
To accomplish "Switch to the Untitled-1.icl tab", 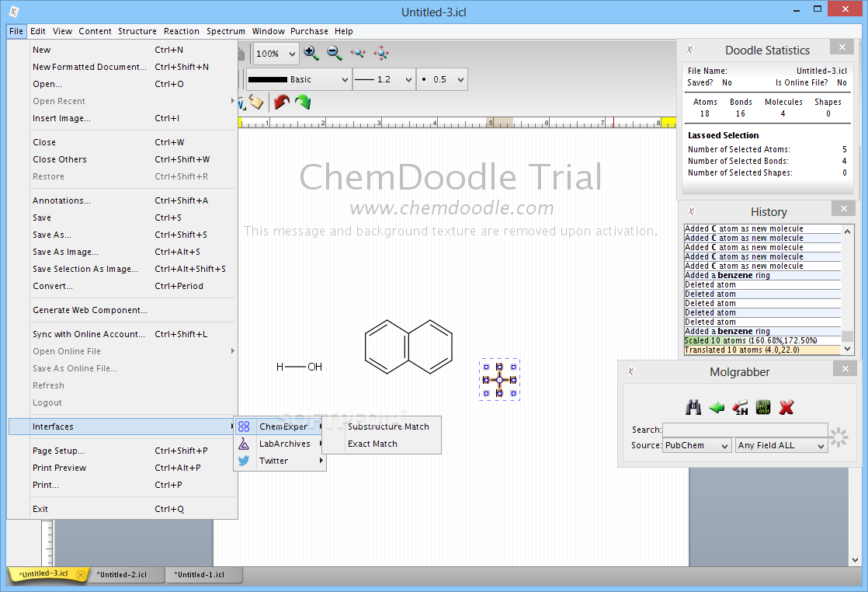I will click(x=203, y=575).
